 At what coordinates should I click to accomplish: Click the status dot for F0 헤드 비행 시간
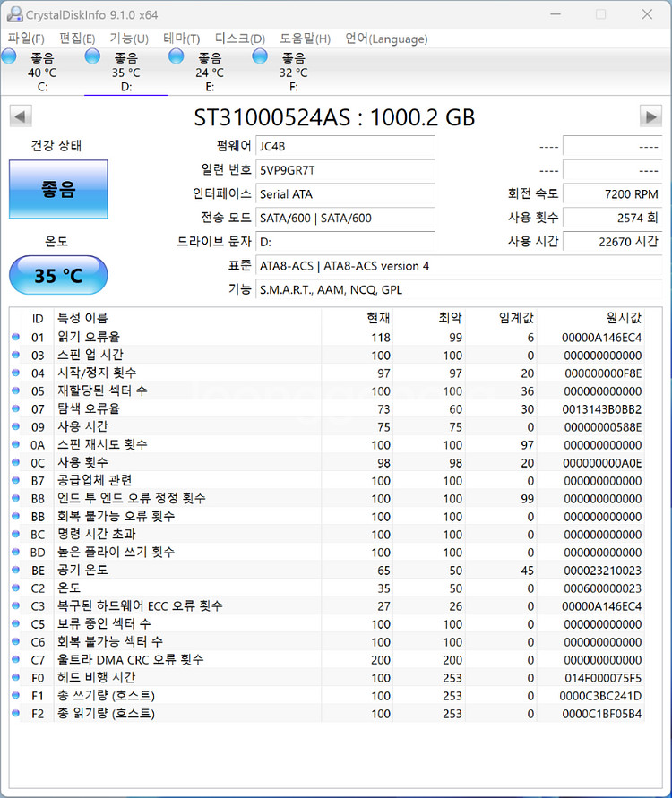pos(16,677)
